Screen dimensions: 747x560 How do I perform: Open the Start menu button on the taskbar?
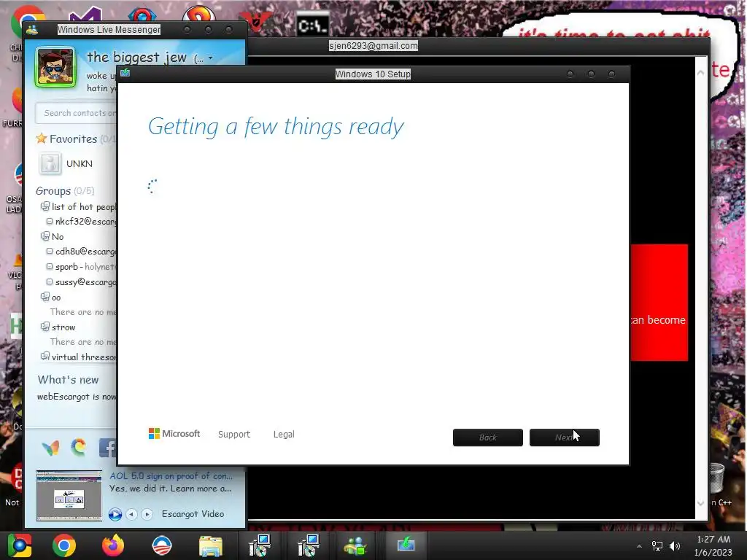[x=19, y=545]
